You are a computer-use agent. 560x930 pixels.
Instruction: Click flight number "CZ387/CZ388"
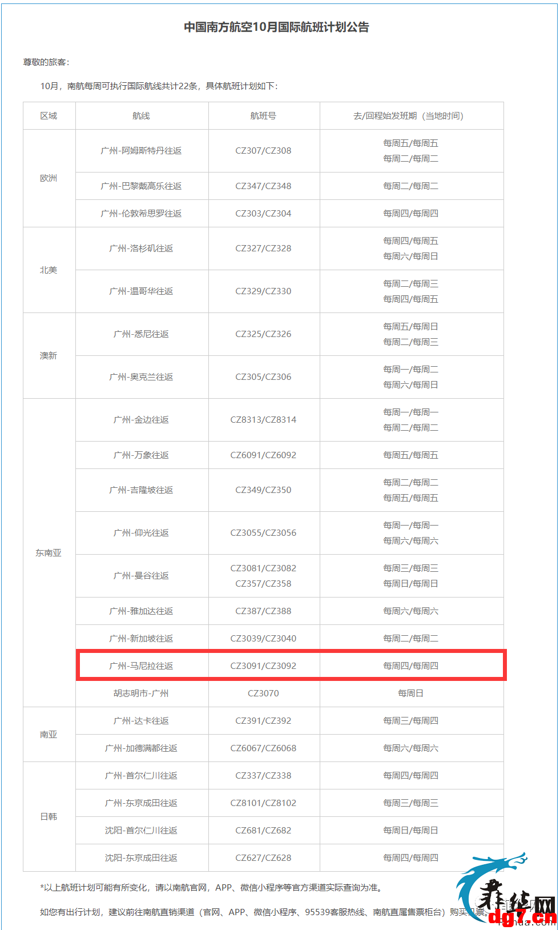[263, 611]
